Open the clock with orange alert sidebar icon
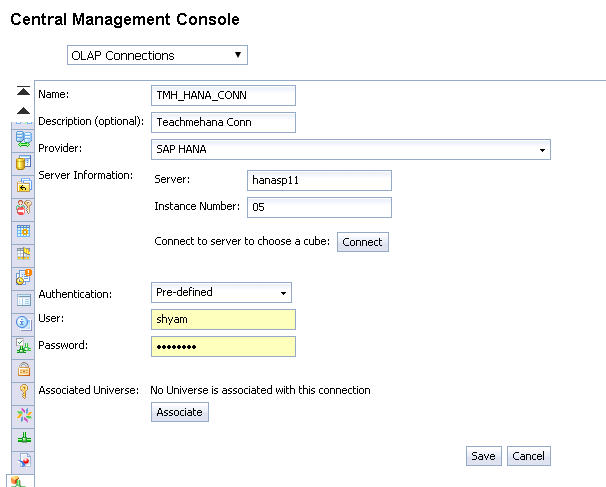 pos(24,277)
